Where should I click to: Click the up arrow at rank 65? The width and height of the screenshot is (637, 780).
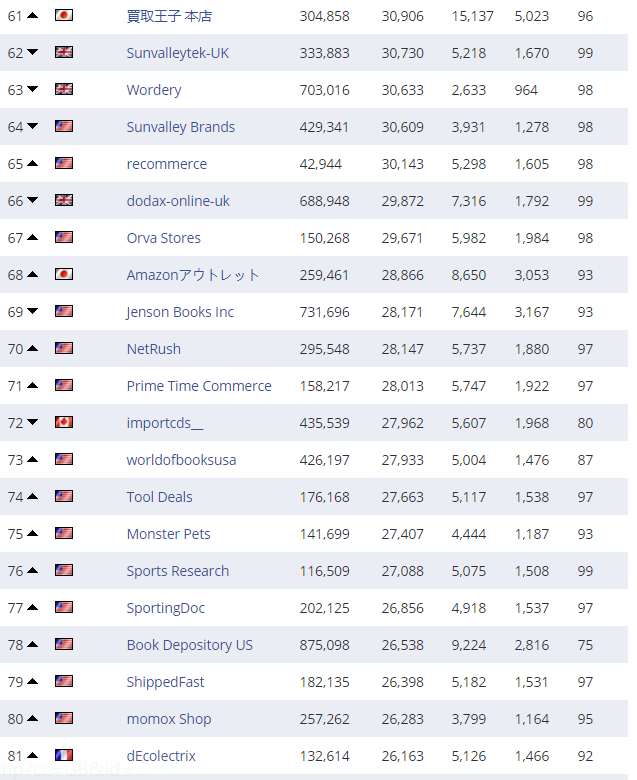pos(33,164)
